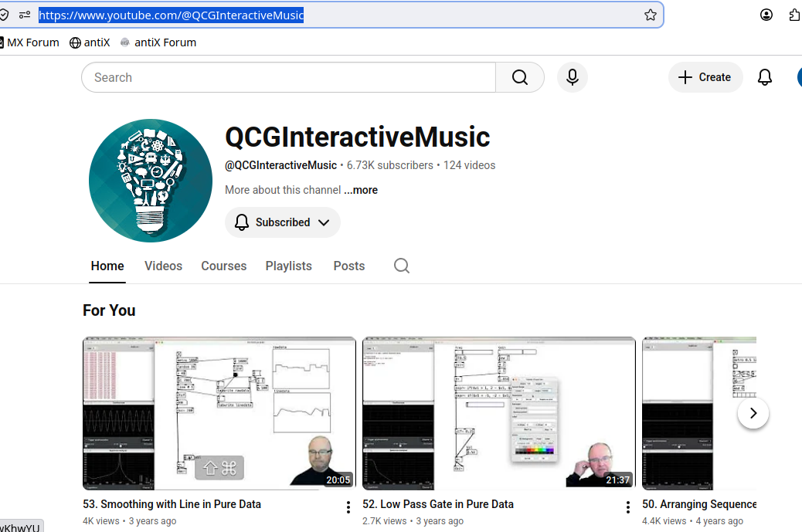
Task: Search within channel using magnifier icon
Action: click(402, 266)
